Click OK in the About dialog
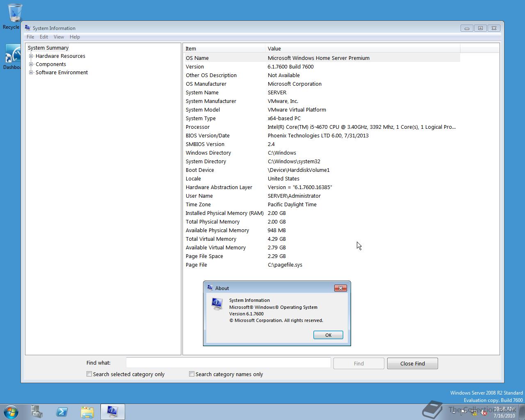 click(x=328, y=335)
